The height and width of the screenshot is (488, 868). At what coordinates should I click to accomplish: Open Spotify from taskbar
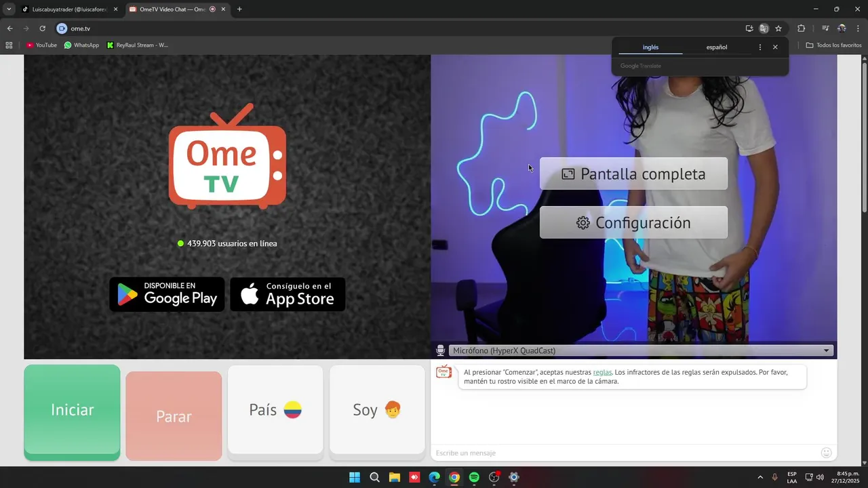(474, 477)
